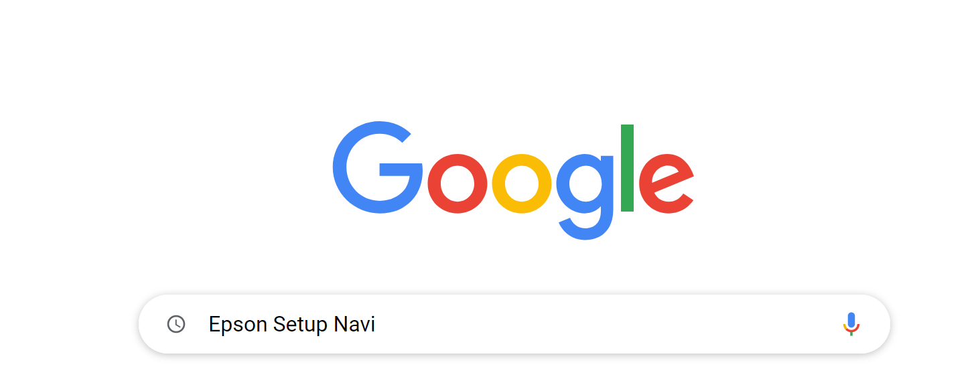Select the Epson Setup Navi query text

pyautogui.click(x=292, y=325)
